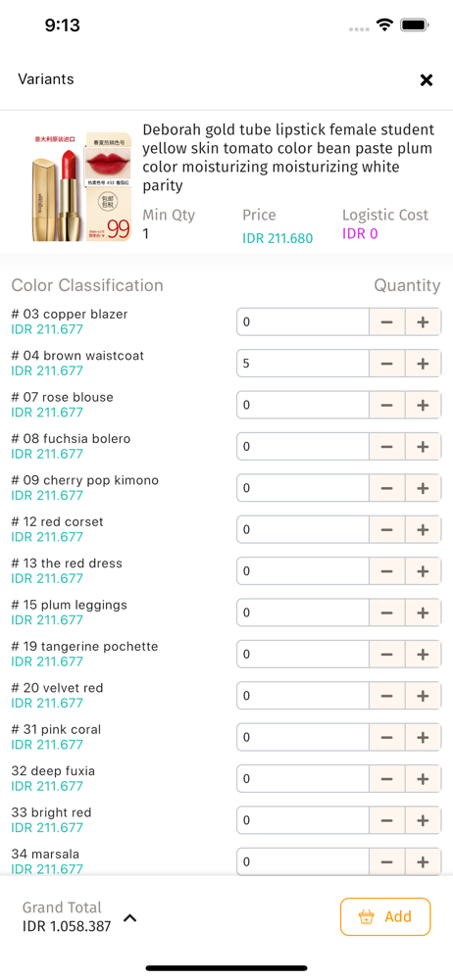Screen dimensions: 453x980
Task: Tap minus for # 19 tangerine pochette
Action: [386, 655]
